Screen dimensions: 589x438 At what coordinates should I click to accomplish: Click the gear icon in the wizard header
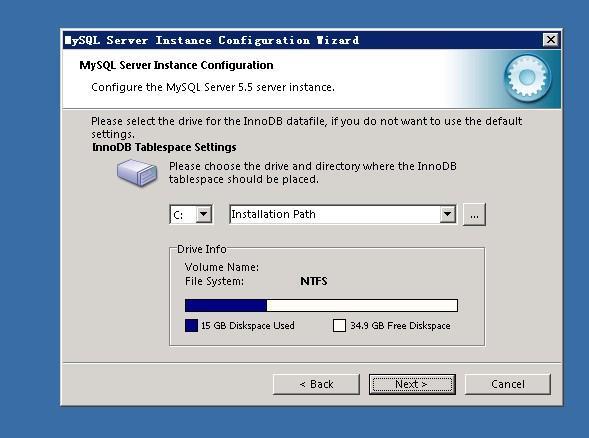tap(527, 78)
